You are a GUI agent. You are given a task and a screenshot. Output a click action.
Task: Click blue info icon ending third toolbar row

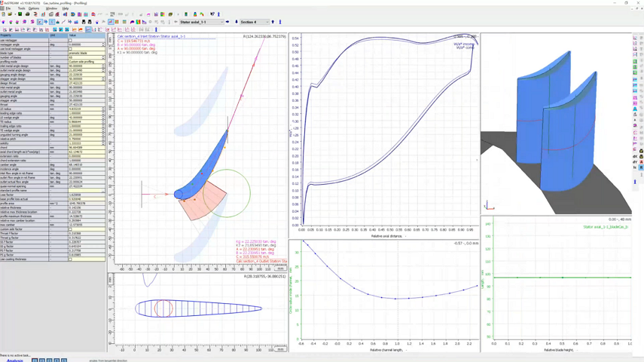click(x=156, y=30)
